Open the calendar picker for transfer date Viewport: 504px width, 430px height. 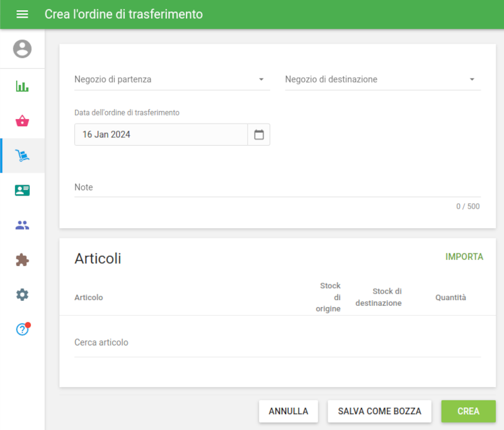tap(258, 134)
